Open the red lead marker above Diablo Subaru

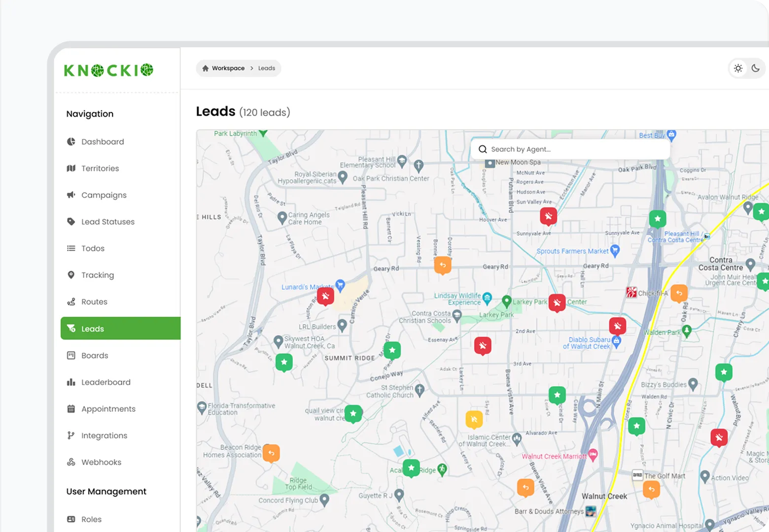point(618,326)
